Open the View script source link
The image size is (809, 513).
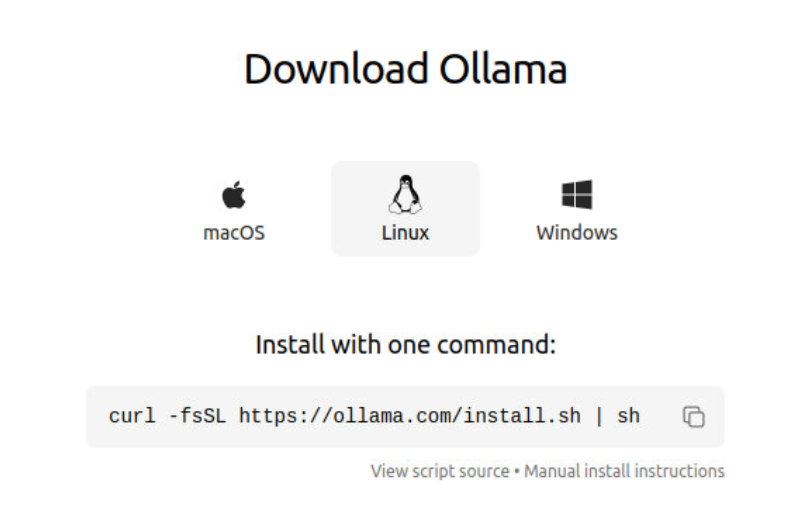click(440, 471)
